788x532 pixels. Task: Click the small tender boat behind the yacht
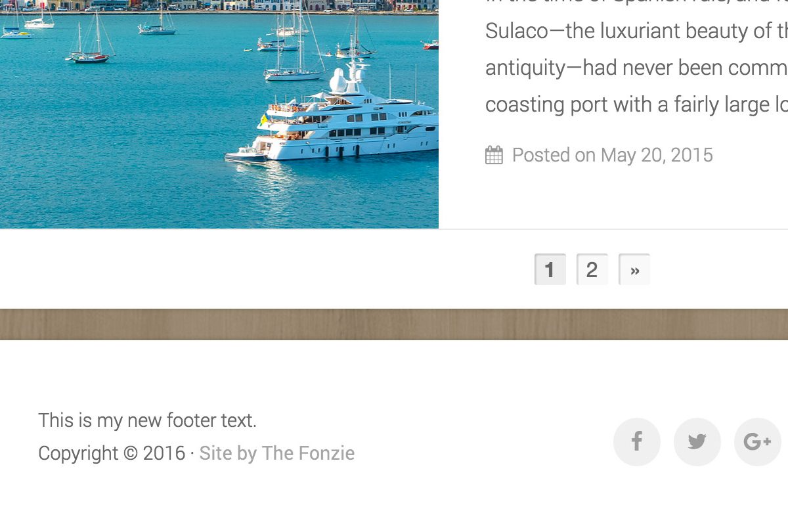[x=246, y=156]
